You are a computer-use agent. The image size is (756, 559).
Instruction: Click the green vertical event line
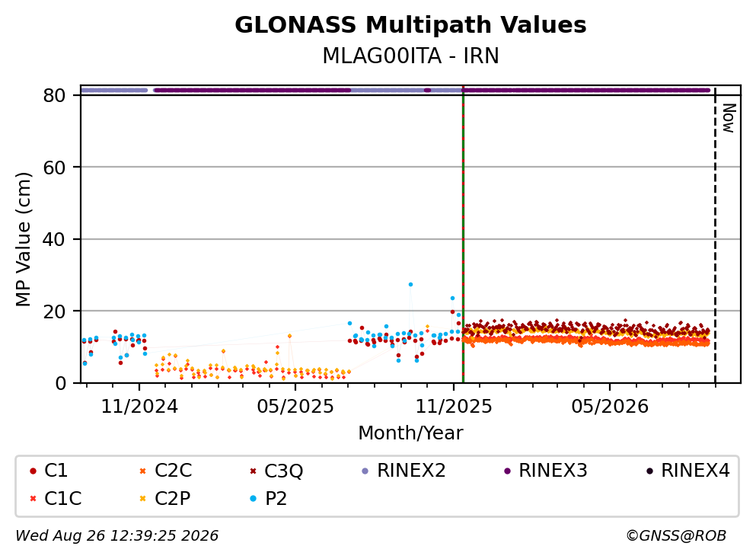point(464,236)
